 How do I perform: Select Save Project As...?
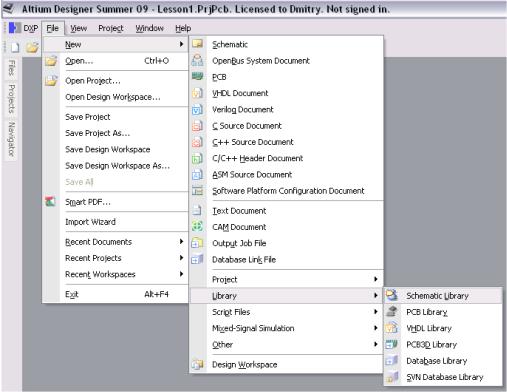[x=116, y=133]
